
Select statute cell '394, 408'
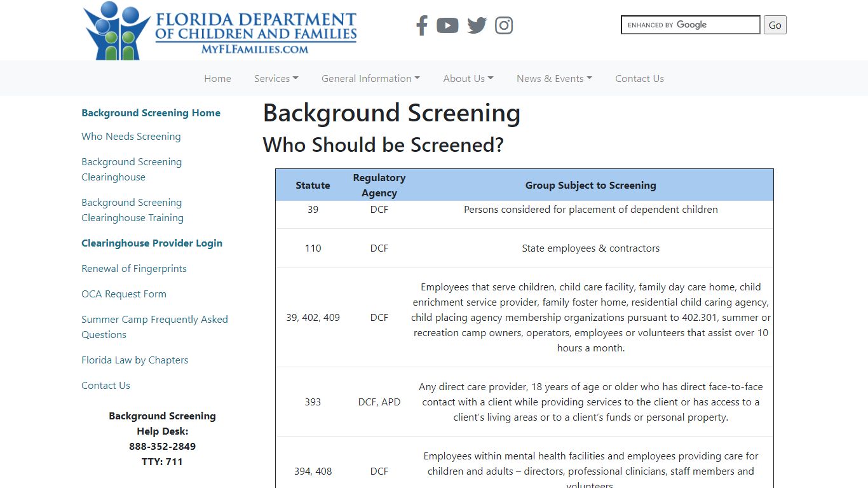(x=313, y=471)
